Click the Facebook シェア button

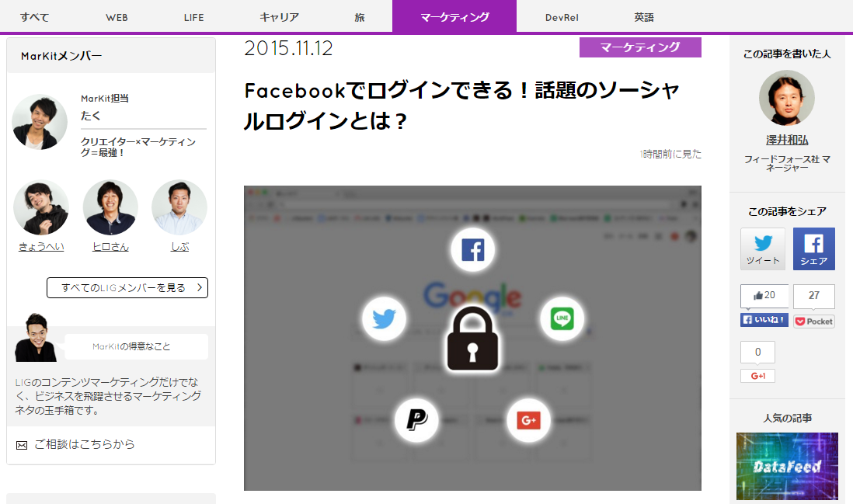click(814, 249)
